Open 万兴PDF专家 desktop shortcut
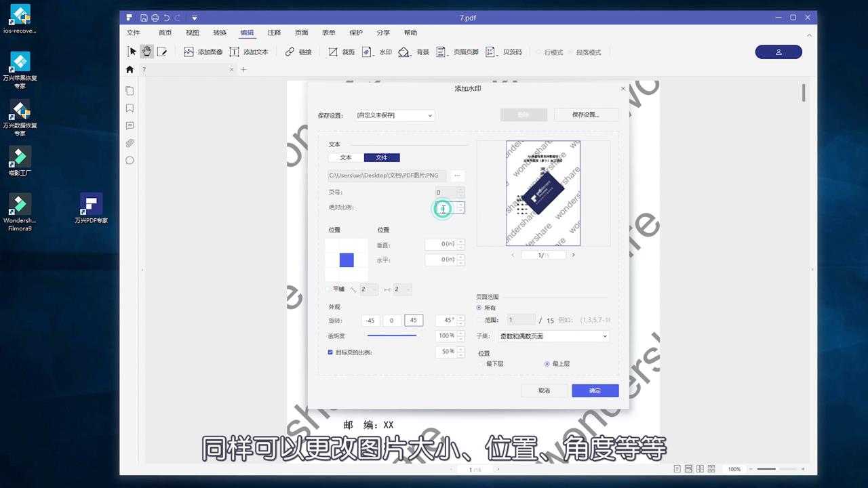Image resolution: width=868 pixels, height=488 pixels. coord(91,209)
